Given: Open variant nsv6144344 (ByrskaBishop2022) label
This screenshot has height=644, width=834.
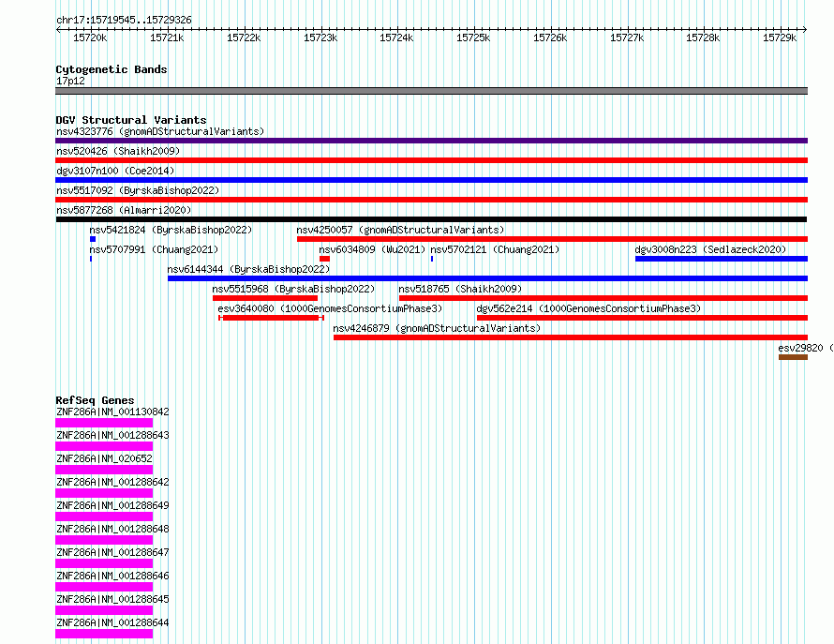Looking at the screenshot, I should click(x=248, y=269).
